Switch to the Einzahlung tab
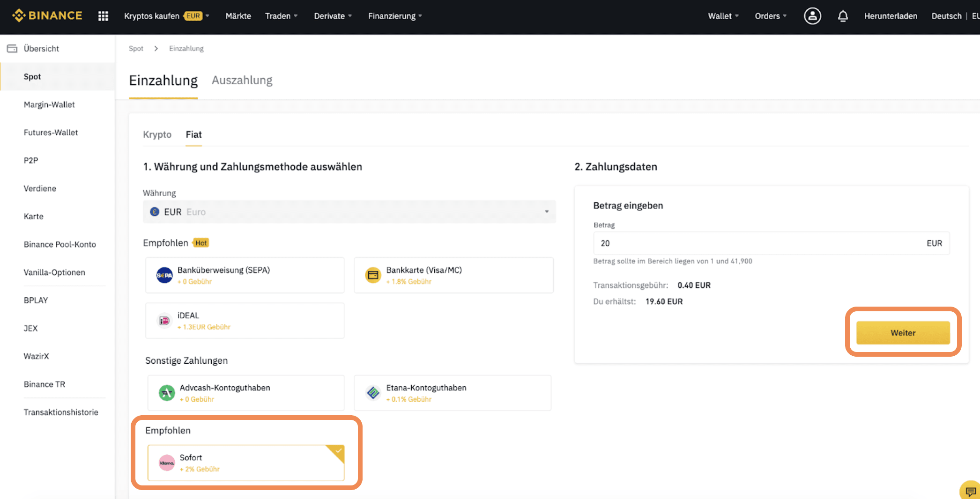Screen dimensions: 980x499 tap(163, 81)
